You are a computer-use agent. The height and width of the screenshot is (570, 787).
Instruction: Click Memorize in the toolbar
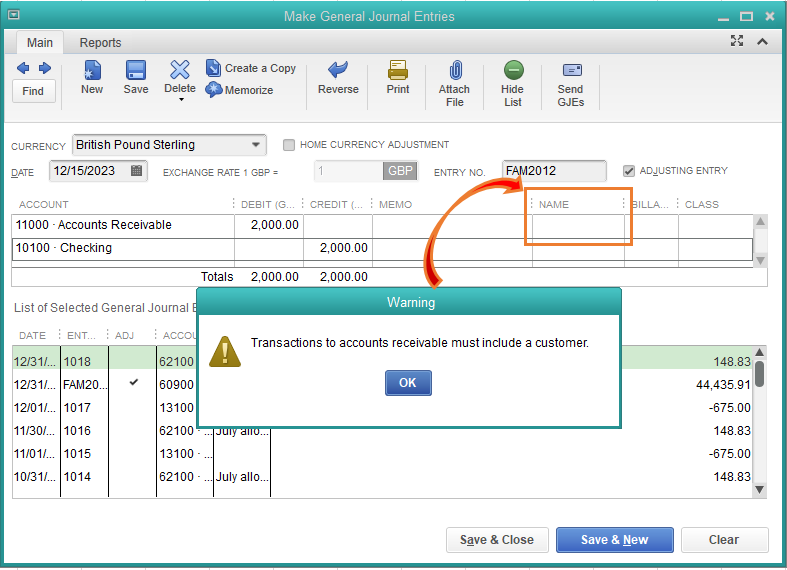point(240,90)
